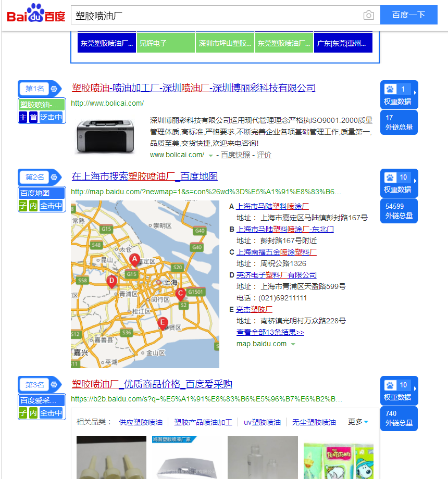Click the uv塑胶喷油 category link
The width and height of the screenshot is (448, 479).
[262, 422]
